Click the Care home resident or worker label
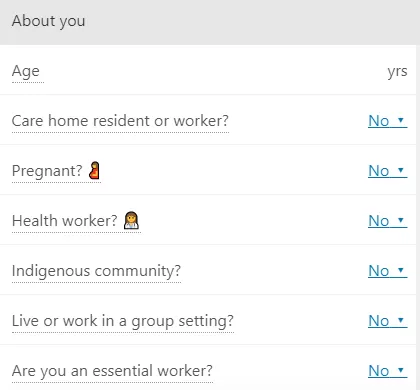Image resolution: width=420 pixels, height=390 pixels. pyautogui.click(x=120, y=121)
